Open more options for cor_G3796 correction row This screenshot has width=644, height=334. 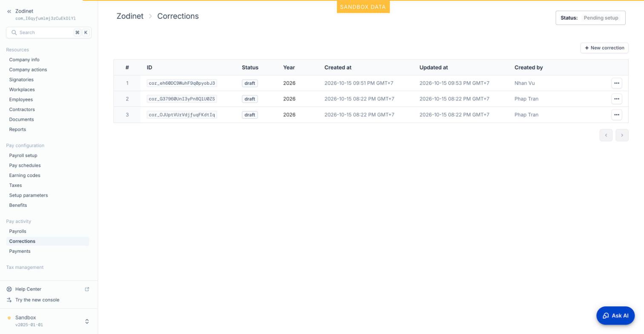point(616,99)
